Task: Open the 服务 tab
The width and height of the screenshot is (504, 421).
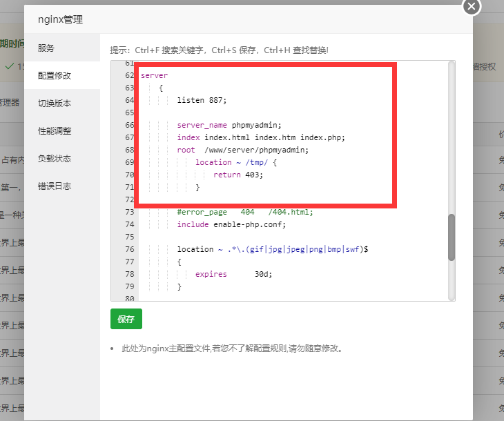Action: [62, 48]
